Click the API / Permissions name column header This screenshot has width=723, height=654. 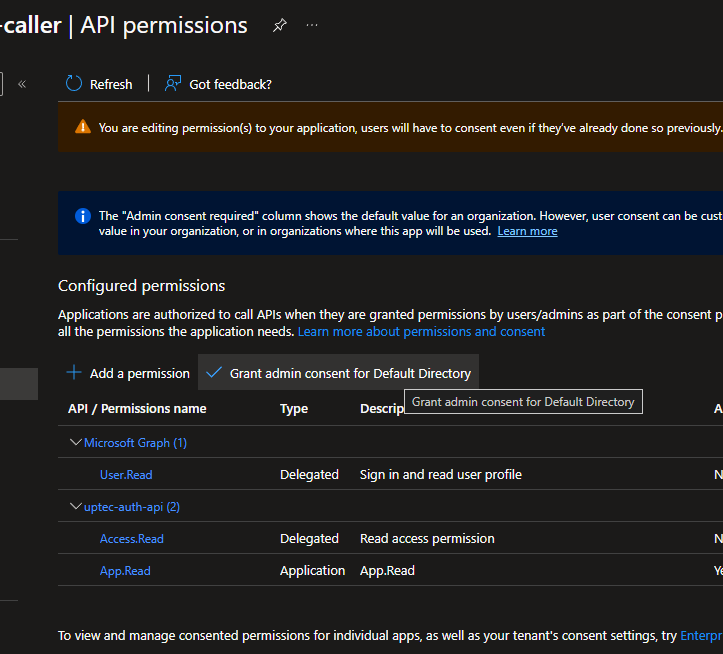pos(137,408)
